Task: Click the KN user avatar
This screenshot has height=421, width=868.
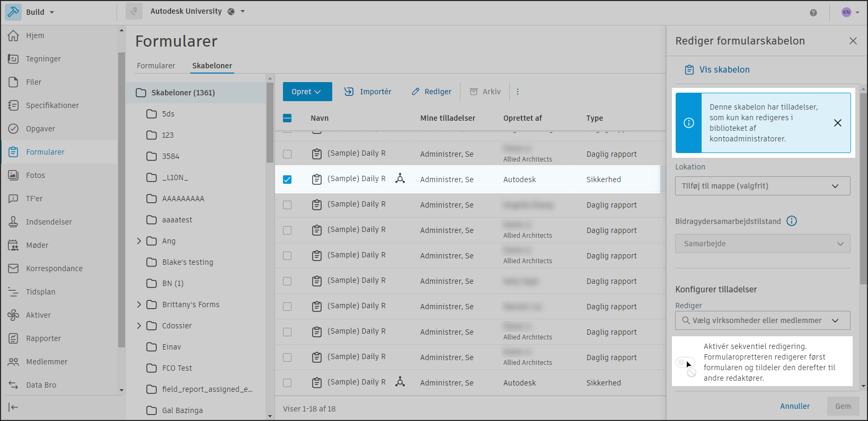Action: [846, 12]
